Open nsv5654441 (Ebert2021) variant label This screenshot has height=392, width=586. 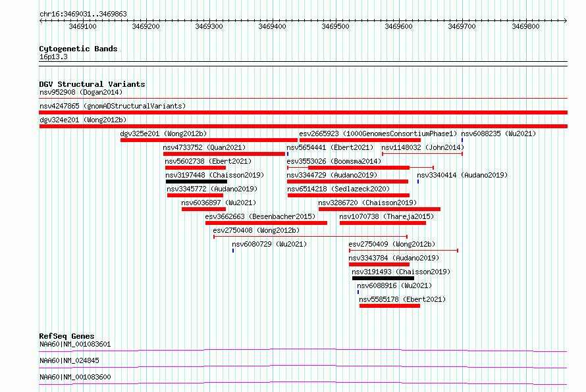point(330,147)
